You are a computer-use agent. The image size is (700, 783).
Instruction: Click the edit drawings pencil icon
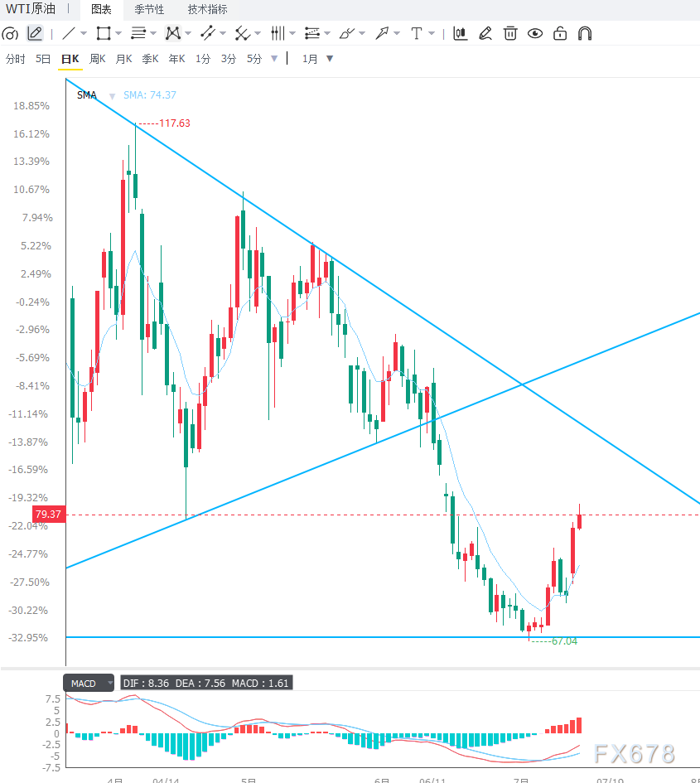pyautogui.click(x=485, y=33)
